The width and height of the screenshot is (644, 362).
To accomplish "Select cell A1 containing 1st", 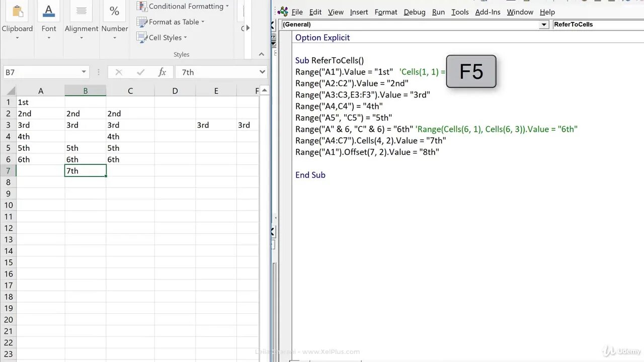I will [x=41, y=102].
